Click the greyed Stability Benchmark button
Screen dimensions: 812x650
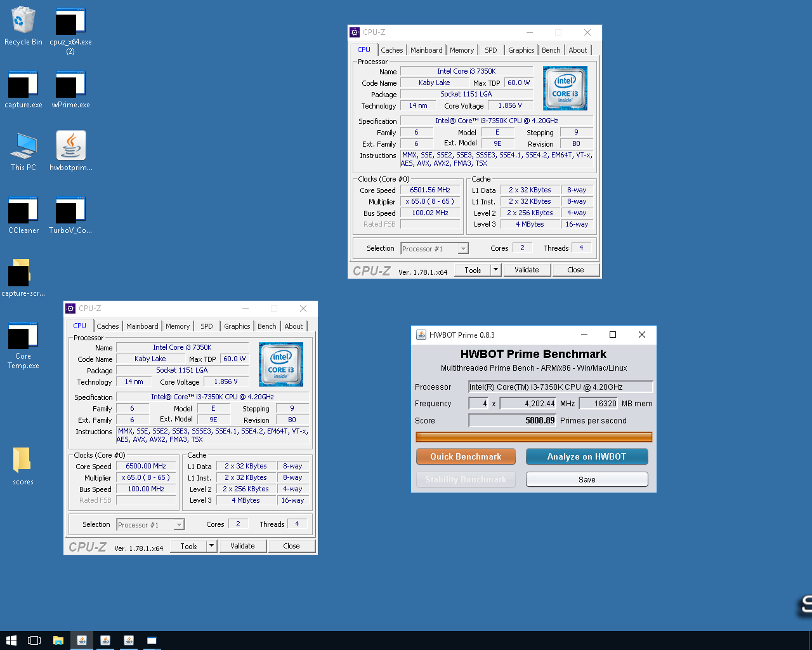pyautogui.click(x=466, y=479)
